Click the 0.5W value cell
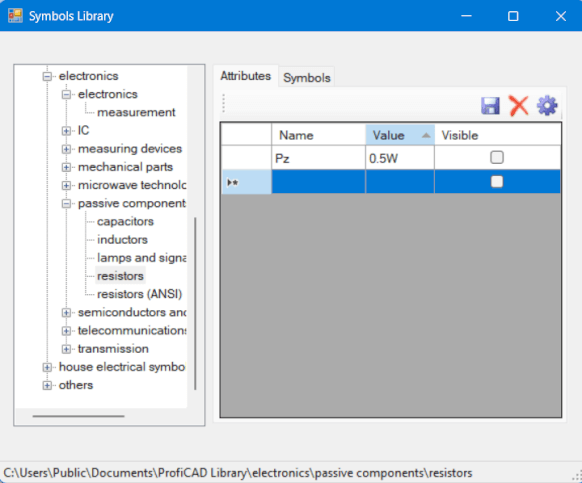The image size is (582, 483). click(x=400, y=158)
